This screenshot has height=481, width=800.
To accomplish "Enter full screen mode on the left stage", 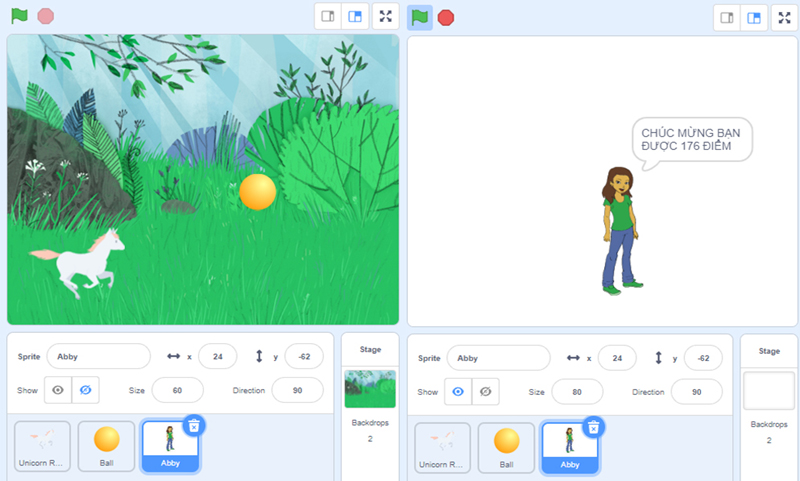I will point(386,16).
